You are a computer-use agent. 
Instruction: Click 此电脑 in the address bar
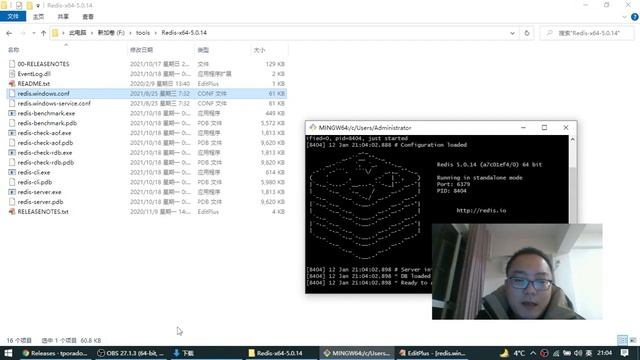point(78,33)
